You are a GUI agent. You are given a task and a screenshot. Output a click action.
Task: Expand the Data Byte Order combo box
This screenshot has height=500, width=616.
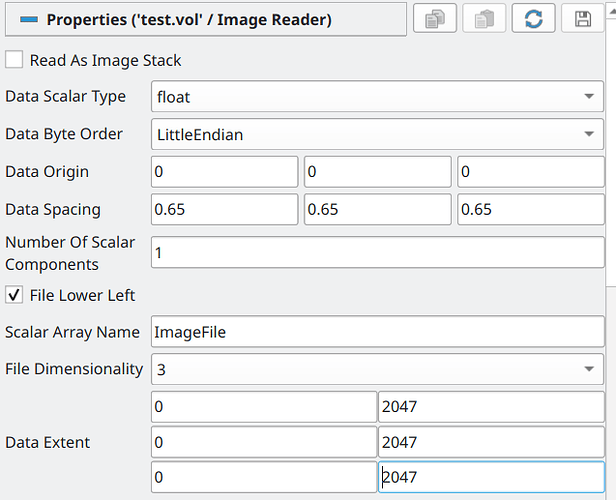pyautogui.click(x=377, y=134)
